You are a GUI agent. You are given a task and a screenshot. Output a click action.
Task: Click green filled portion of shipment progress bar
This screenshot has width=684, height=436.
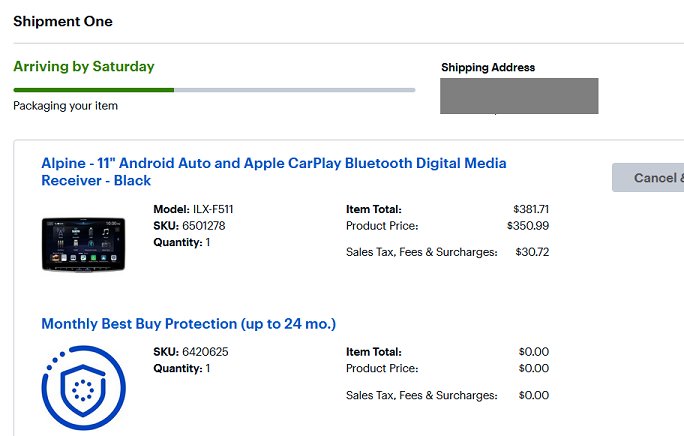[94, 90]
